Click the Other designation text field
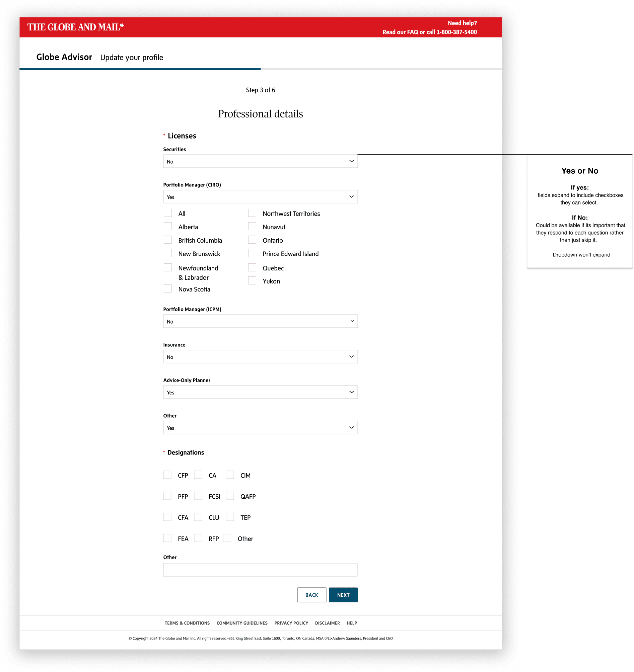 [260, 570]
